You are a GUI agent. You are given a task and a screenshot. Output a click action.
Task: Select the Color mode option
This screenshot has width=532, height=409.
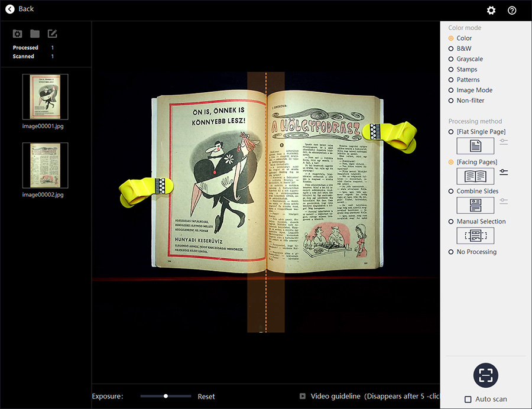(x=460, y=38)
